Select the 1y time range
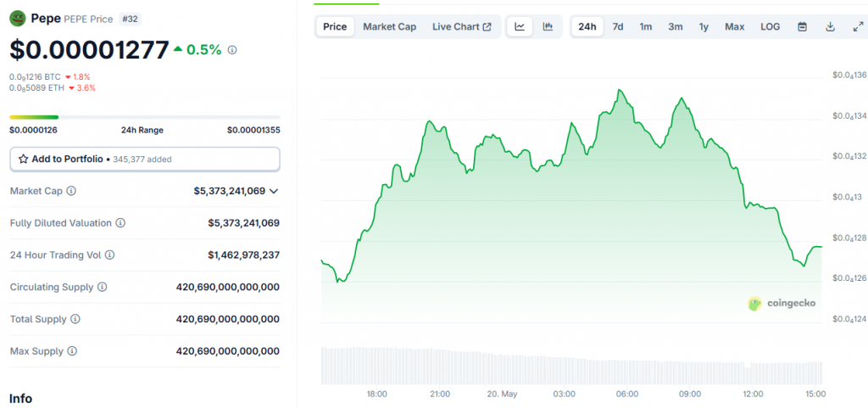The height and width of the screenshot is (409, 868). coord(704,26)
